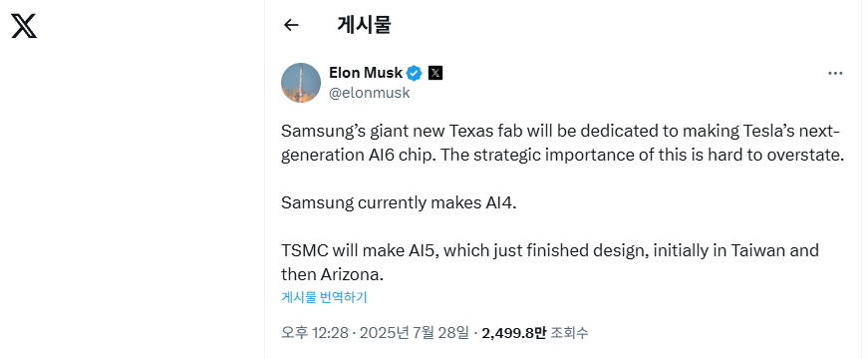868x359 pixels.
Task: Click the Elon Musk display name
Action: tap(366, 73)
